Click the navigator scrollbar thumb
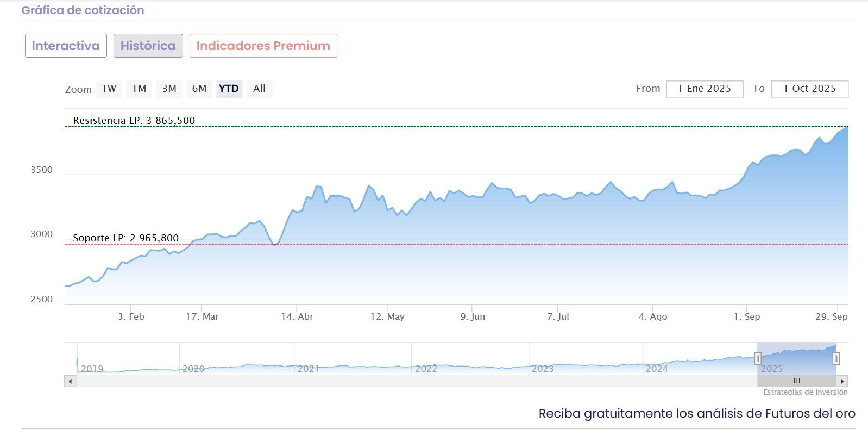 pyautogui.click(x=796, y=381)
